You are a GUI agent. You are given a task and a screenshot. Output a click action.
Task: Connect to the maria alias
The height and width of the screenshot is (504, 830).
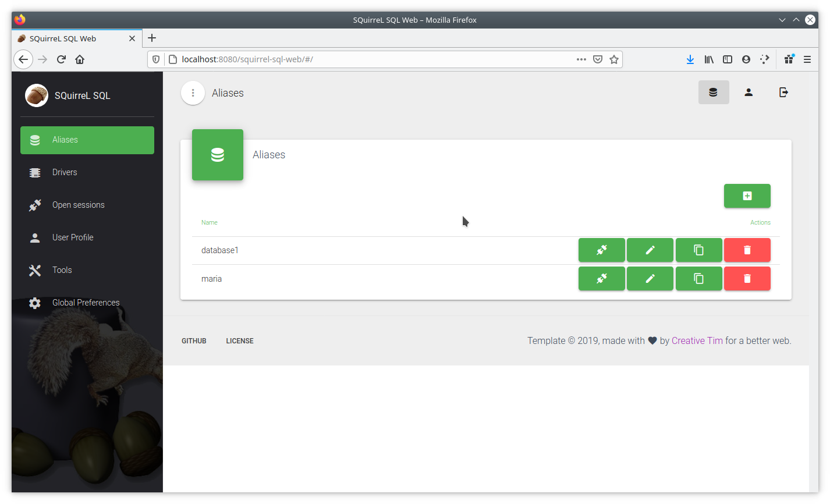click(x=602, y=279)
